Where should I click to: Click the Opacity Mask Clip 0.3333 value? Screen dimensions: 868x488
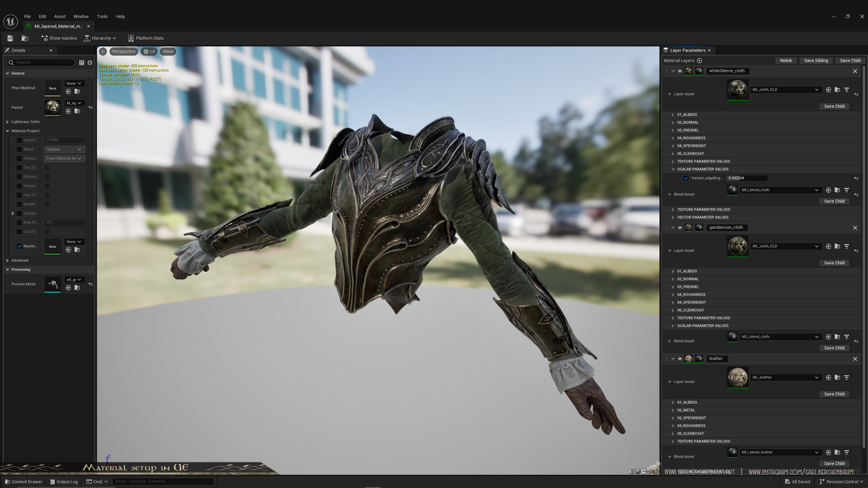tap(65, 140)
